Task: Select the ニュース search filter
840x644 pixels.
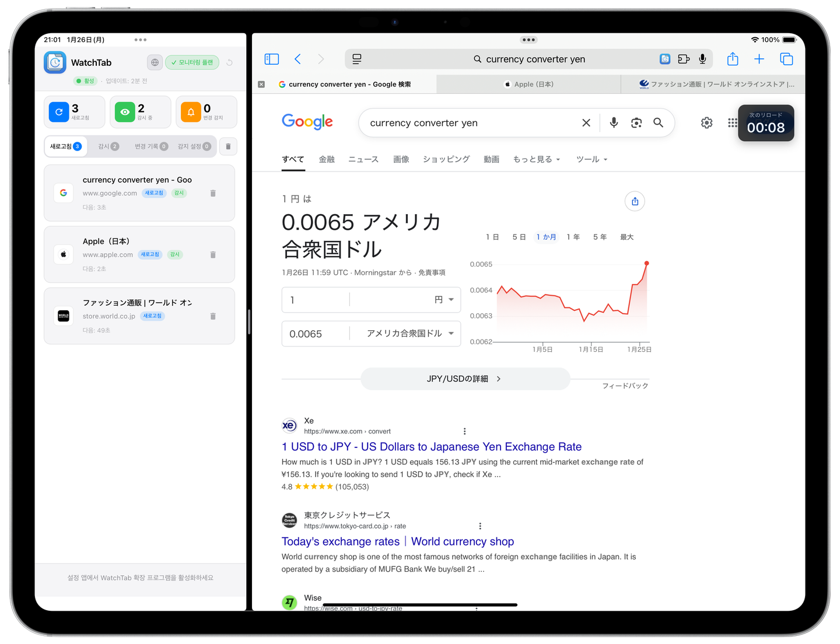Action: click(363, 159)
